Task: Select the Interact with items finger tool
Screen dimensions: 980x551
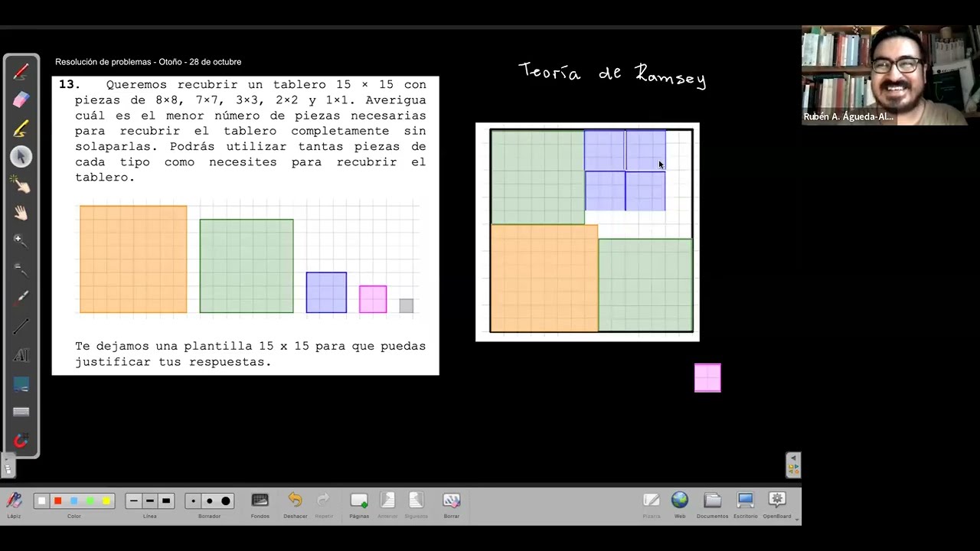Action: coord(21,185)
